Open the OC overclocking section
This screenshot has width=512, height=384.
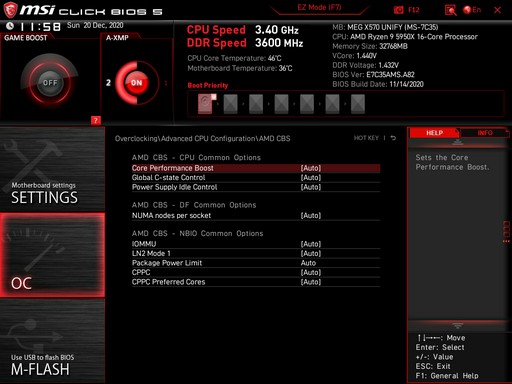52,255
